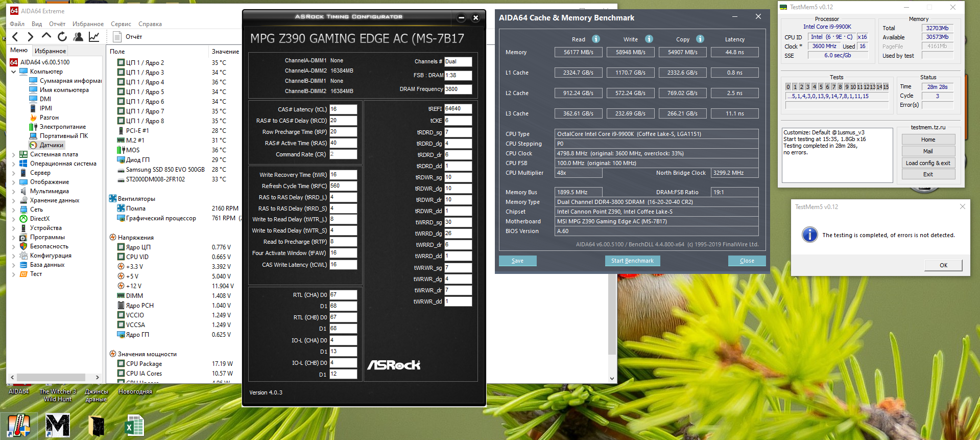
Task: Click the Home button in TestMem5
Action: (x=928, y=140)
